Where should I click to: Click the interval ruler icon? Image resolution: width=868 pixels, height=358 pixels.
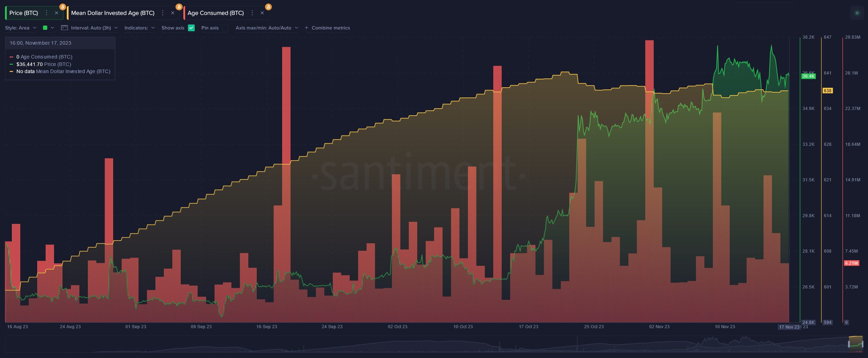(x=64, y=28)
